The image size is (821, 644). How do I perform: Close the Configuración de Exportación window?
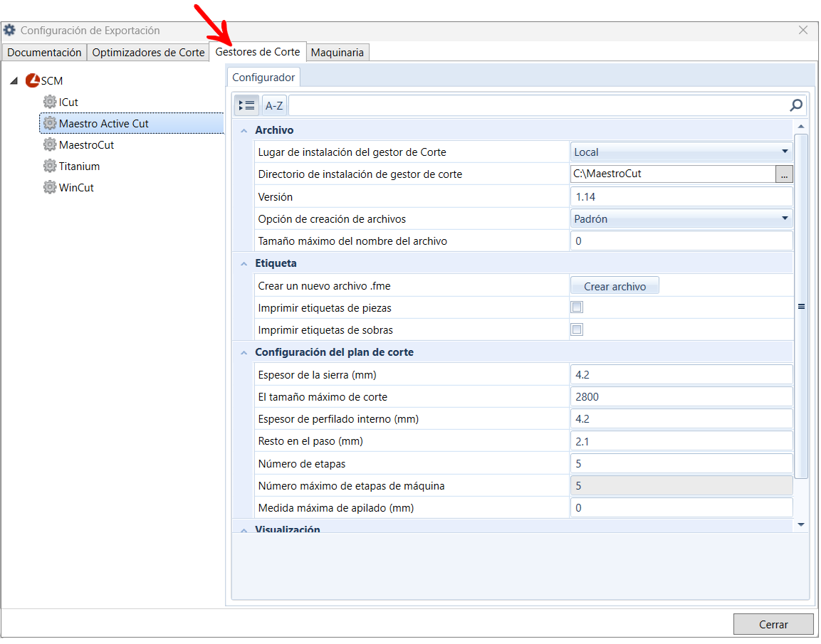click(803, 31)
